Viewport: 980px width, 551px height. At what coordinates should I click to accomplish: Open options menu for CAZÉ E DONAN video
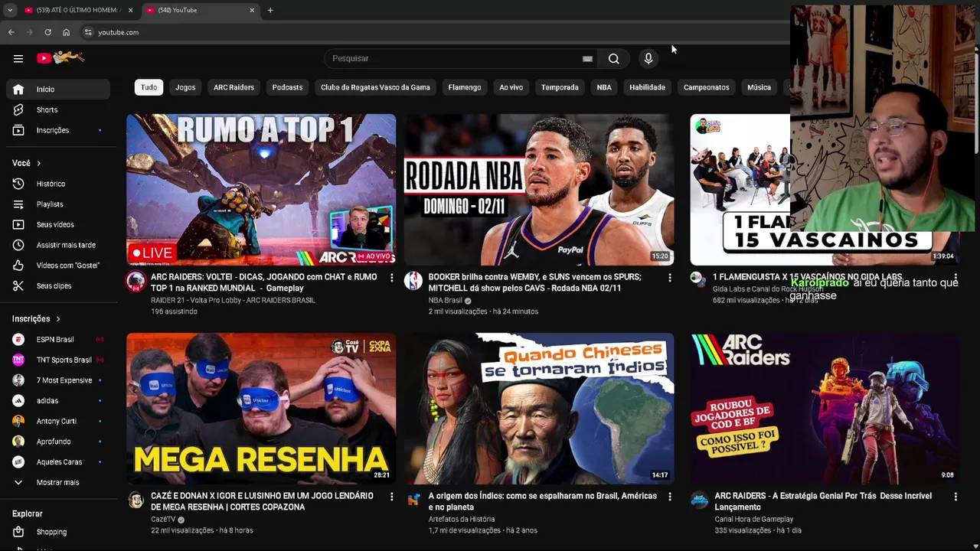point(391,497)
